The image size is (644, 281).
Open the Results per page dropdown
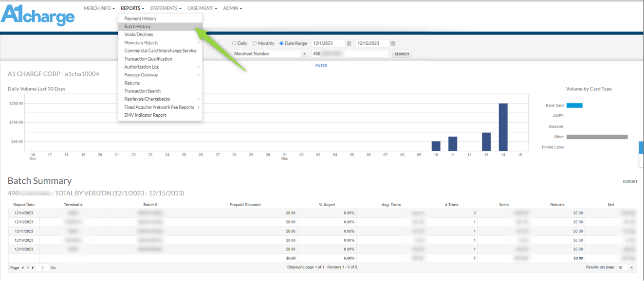tap(626, 267)
